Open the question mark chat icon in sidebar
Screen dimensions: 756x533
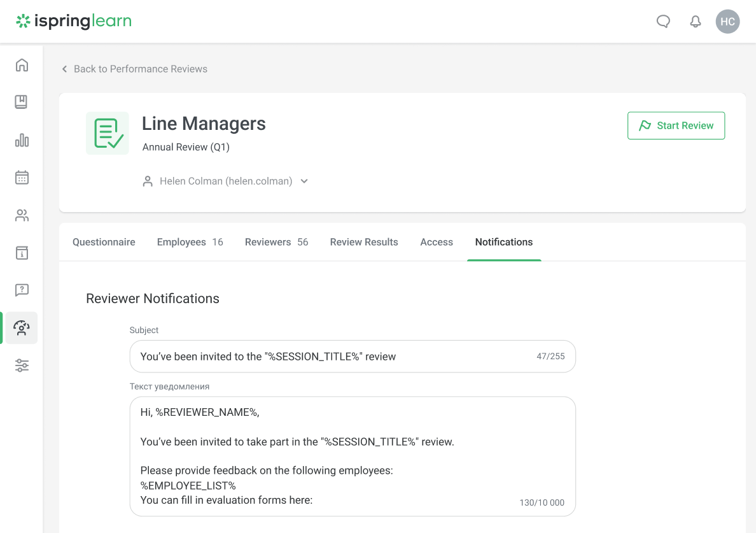pyautogui.click(x=22, y=290)
